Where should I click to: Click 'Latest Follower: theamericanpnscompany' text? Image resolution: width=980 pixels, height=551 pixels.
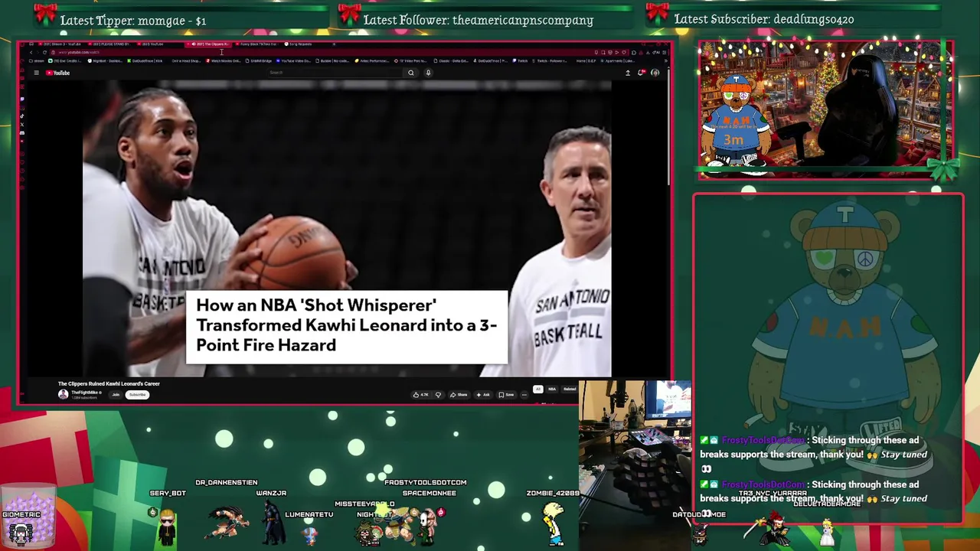click(479, 21)
